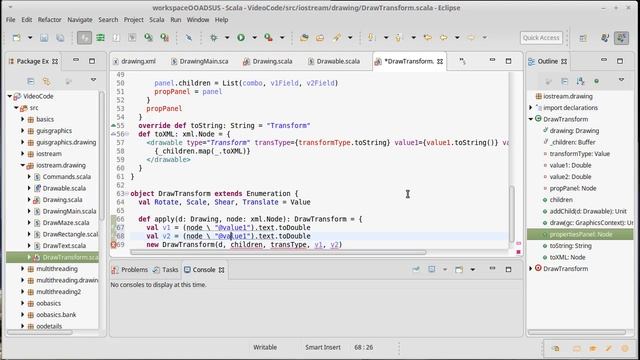The image size is (640, 360).
Task: Close the DrawTransform editor tab
Action: [440, 61]
